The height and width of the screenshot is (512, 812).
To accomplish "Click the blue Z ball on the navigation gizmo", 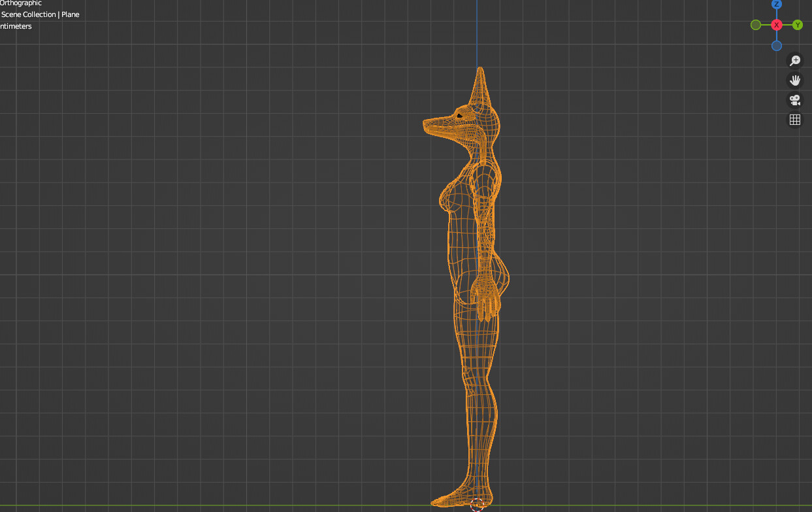I will [776, 5].
